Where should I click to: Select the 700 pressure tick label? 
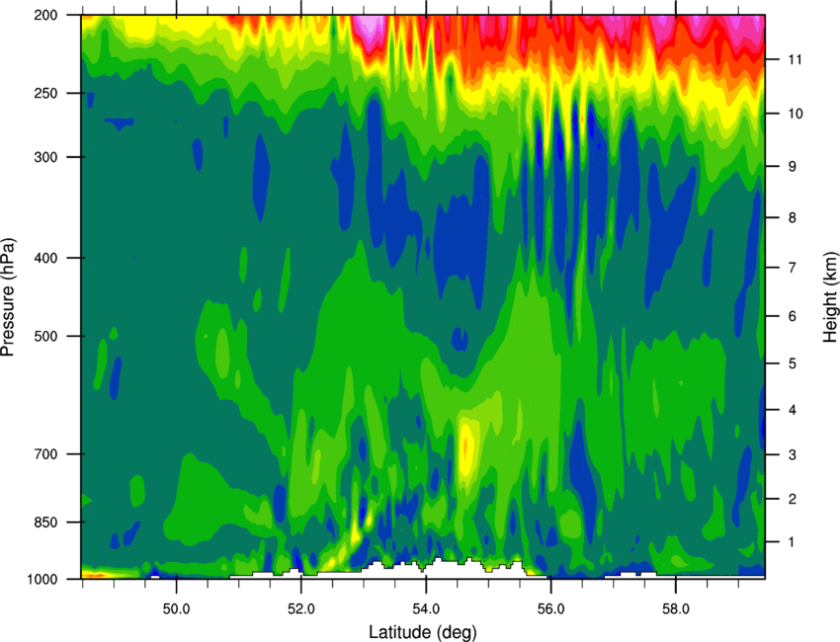click(x=45, y=454)
